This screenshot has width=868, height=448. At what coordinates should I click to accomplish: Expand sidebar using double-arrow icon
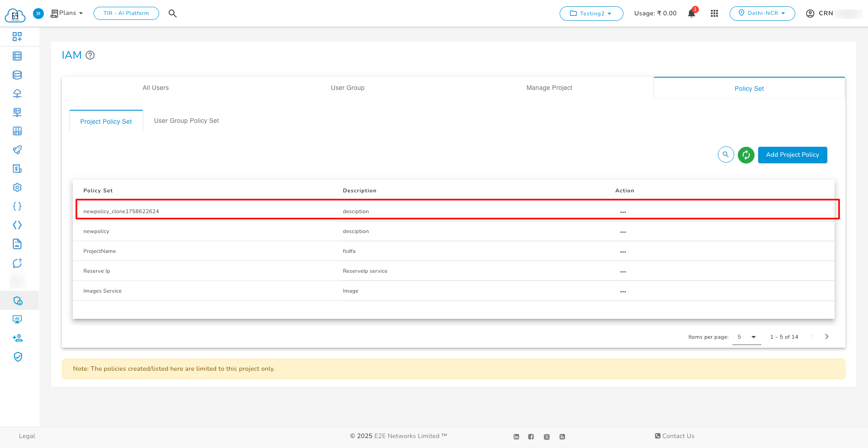coord(38,14)
